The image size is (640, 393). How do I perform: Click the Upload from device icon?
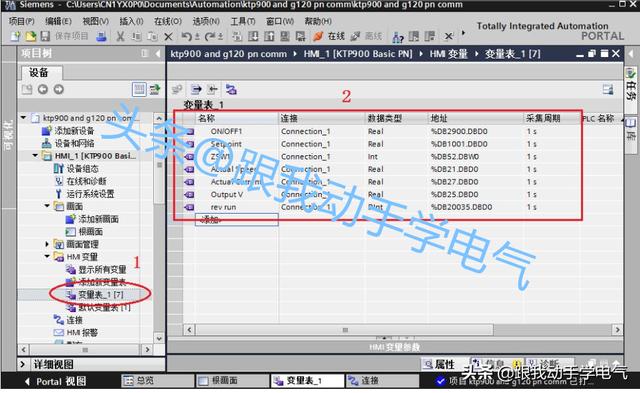pos(269,36)
